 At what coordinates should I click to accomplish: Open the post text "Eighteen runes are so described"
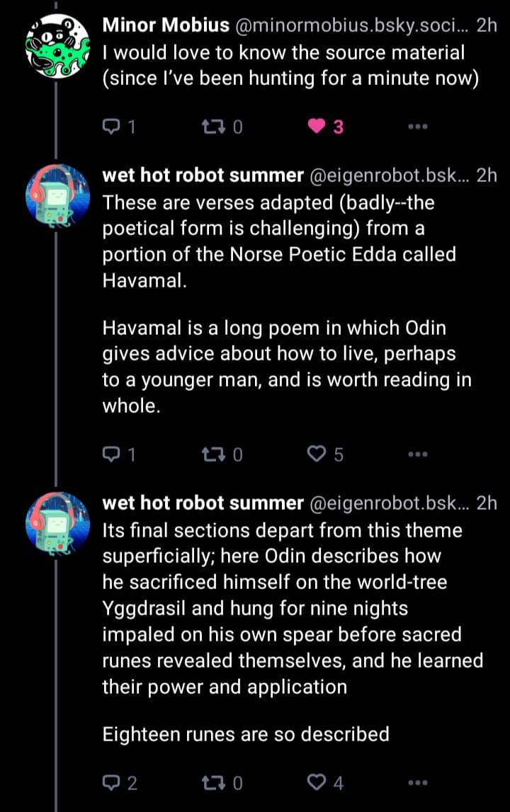coord(246,733)
